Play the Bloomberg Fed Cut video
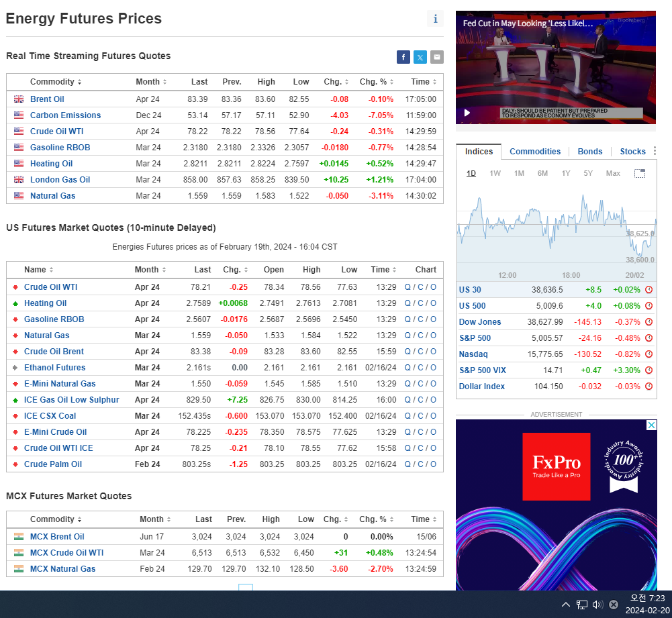Screen dimensions: 672x618 (x=467, y=113)
